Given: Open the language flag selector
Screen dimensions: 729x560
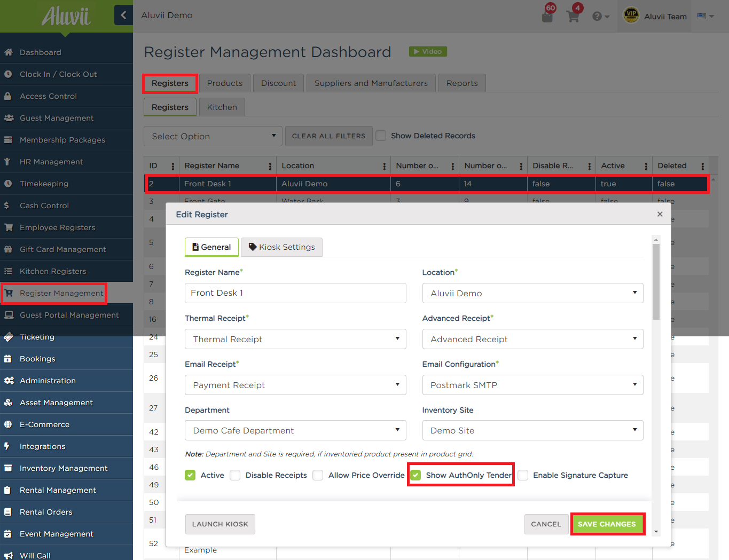Looking at the screenshot, I should [706, 16].
